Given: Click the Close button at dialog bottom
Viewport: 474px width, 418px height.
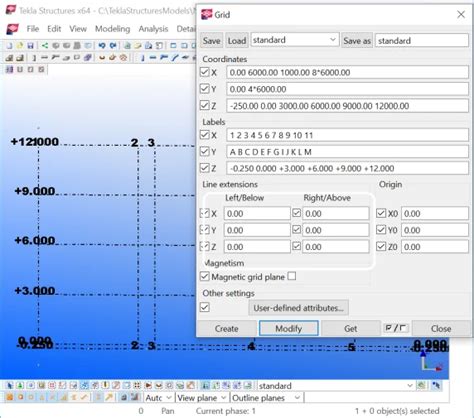Looking at the screenshot, I should [441, 328].
